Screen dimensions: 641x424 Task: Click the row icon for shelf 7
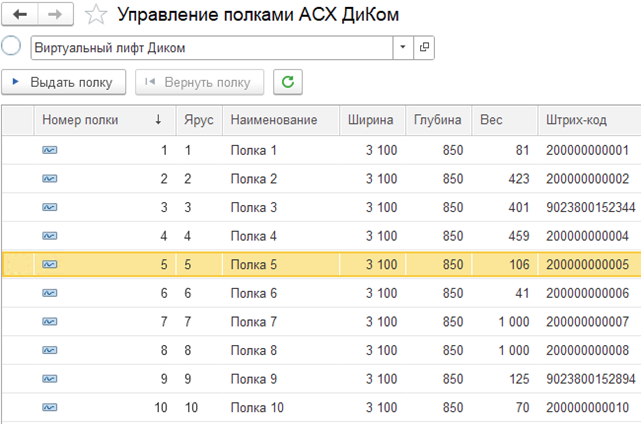click(x=50, y=321)
